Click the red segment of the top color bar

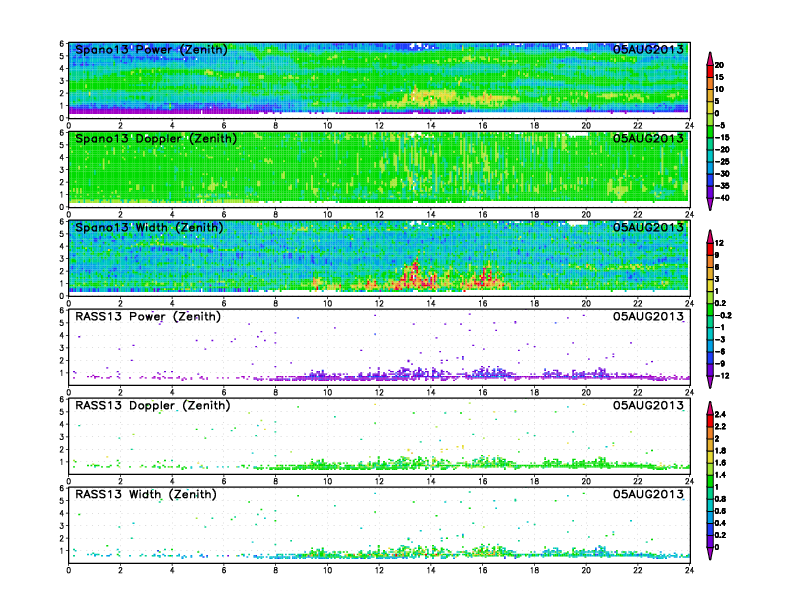[710, 71]
